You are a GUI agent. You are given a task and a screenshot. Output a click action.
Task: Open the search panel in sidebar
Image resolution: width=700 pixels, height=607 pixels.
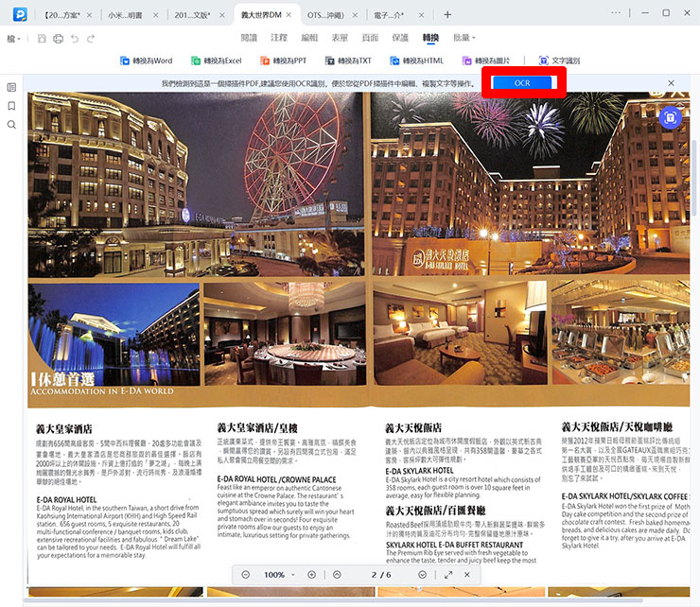(11, 125)
